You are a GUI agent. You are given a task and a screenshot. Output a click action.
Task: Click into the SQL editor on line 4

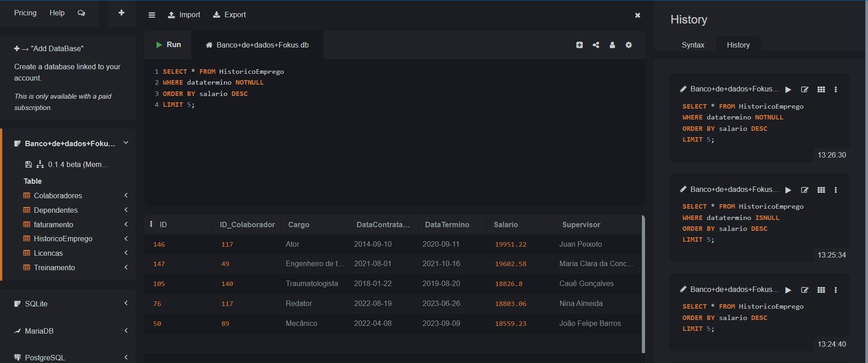coord(179,105)
